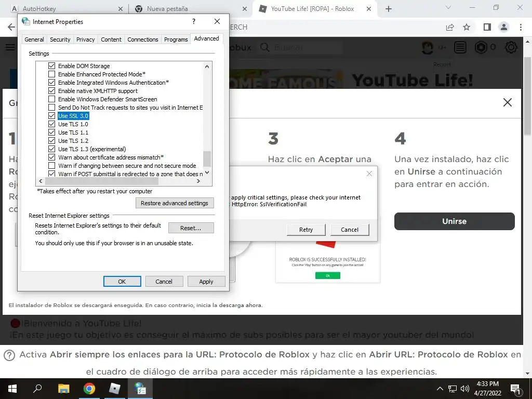
Task: Toggle Enable native XMLHTTP support
Action: pos(51,90)
